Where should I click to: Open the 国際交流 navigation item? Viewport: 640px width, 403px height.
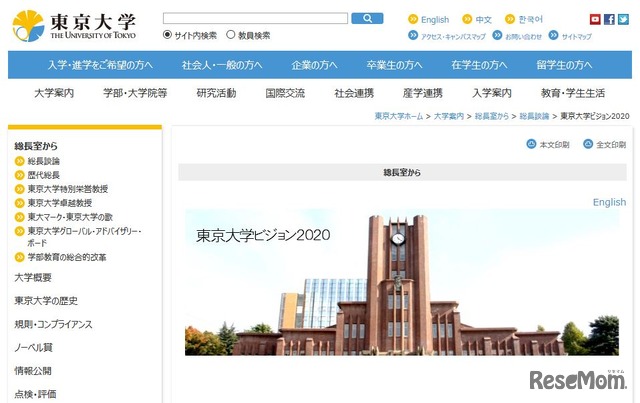pos(285,93)
